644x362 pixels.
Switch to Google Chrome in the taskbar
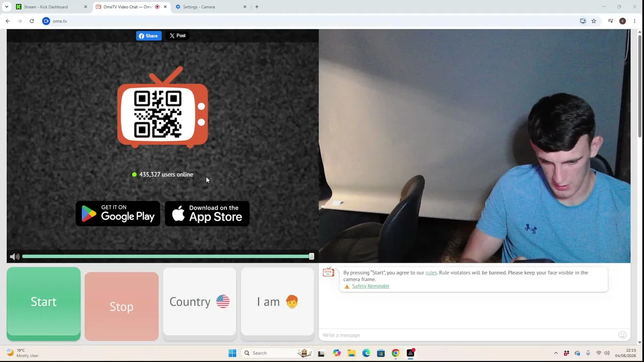pyautogui.click(x=395, y=353)
